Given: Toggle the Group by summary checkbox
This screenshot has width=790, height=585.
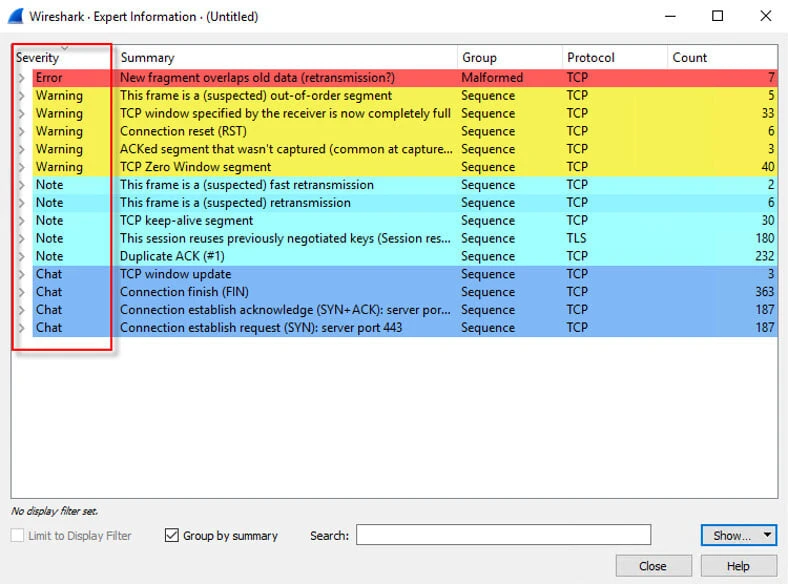Looking at the screenshot, I should [171, 536].
